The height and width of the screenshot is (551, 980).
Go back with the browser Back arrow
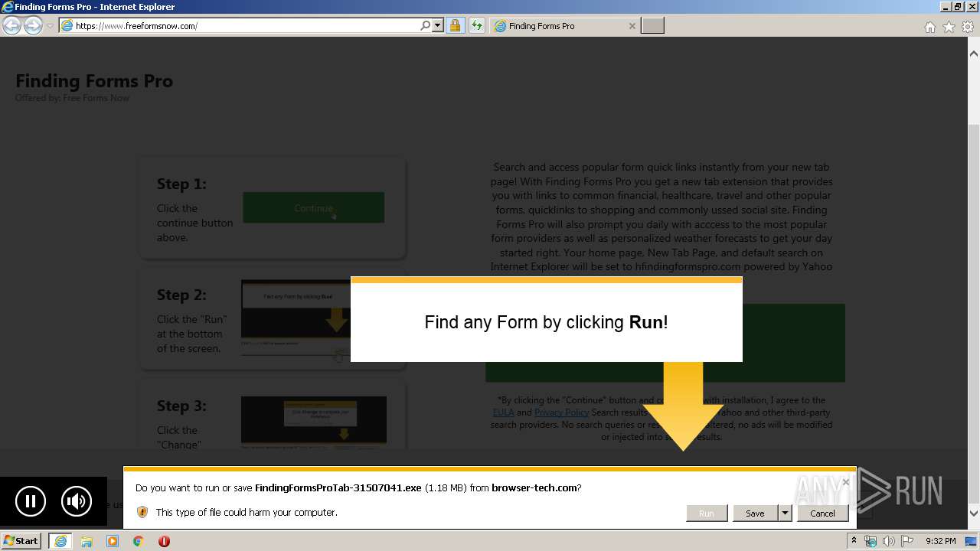pyautogui.click(x=11, y=26)
